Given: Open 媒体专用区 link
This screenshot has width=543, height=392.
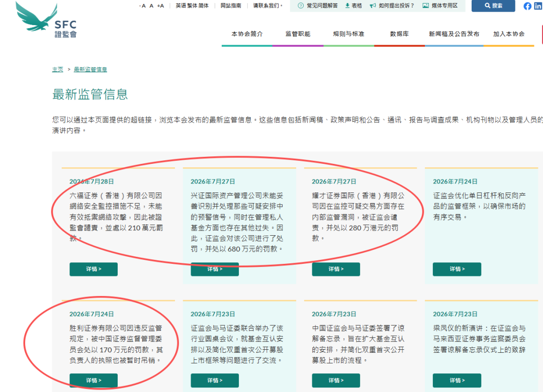Looking at the screenshot, I should tap(444, 6).
